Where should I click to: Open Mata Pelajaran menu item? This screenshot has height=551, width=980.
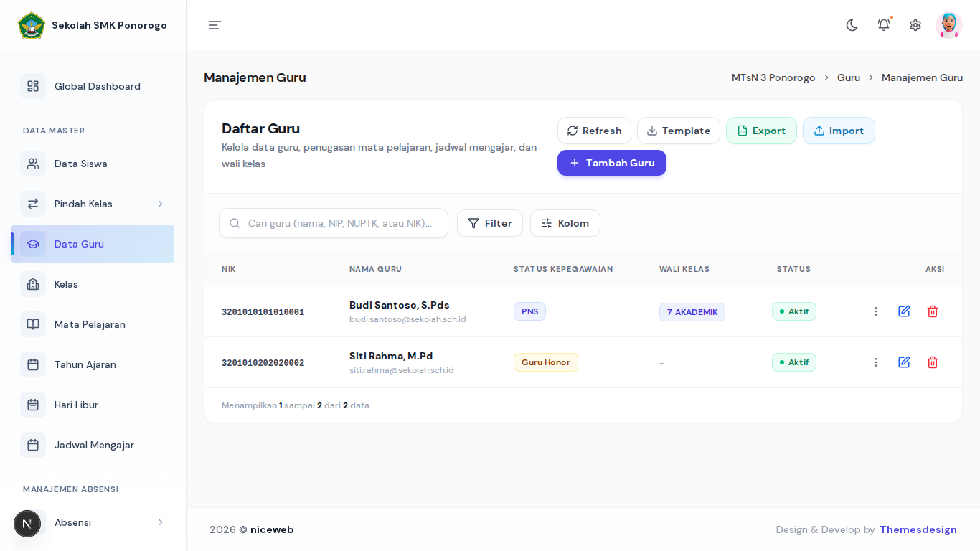93,324
